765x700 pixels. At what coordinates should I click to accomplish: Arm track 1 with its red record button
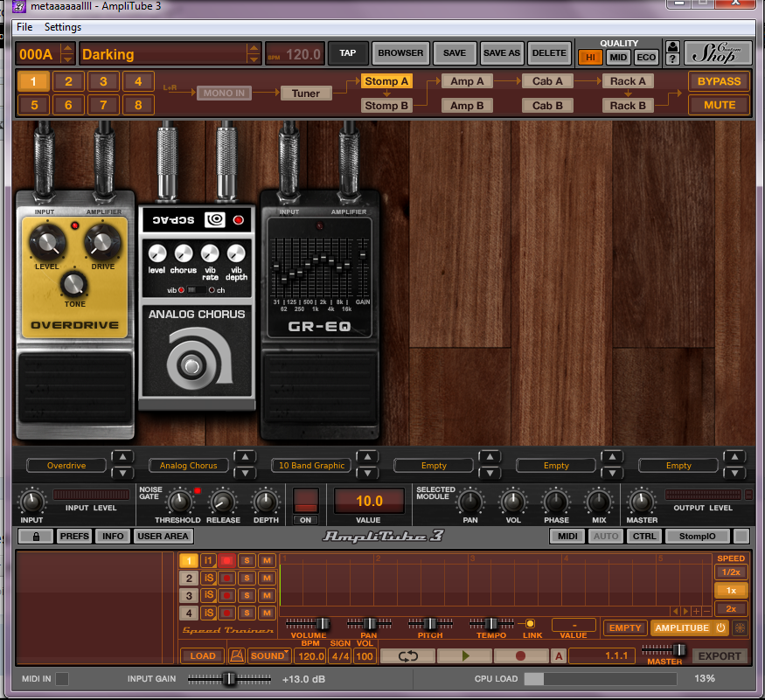click(x=226, y=560)
